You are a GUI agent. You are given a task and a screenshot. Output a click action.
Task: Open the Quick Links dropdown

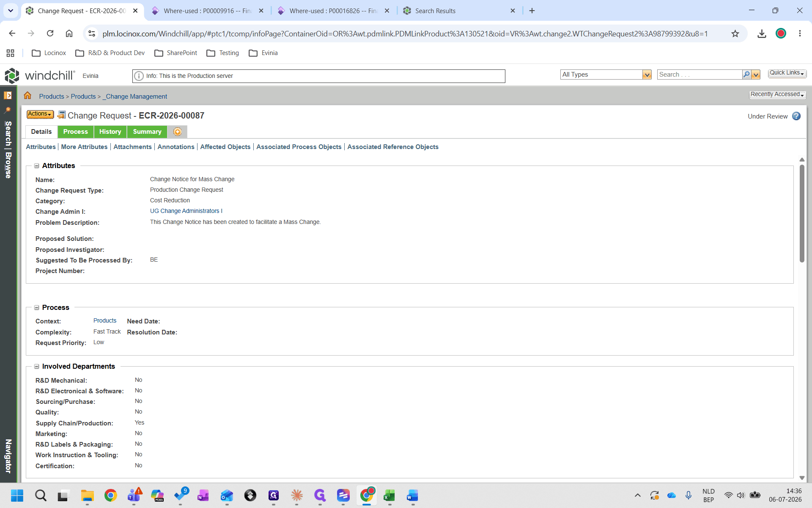click(x=787, y=73)
